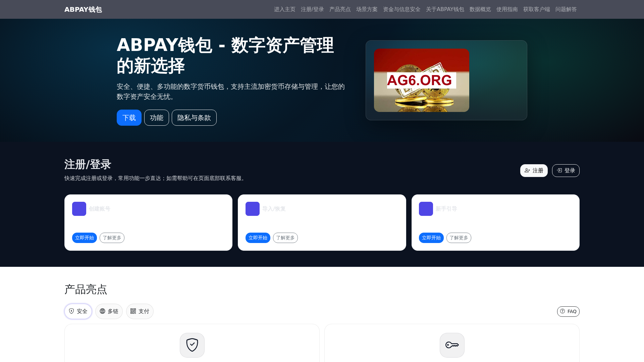Open 获取客户端 in the top navigation

pyautogui.click(x=536, y=9)
